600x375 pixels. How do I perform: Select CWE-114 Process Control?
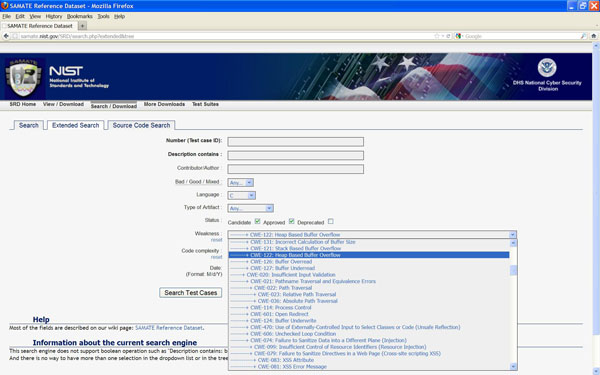coord(369,307)
